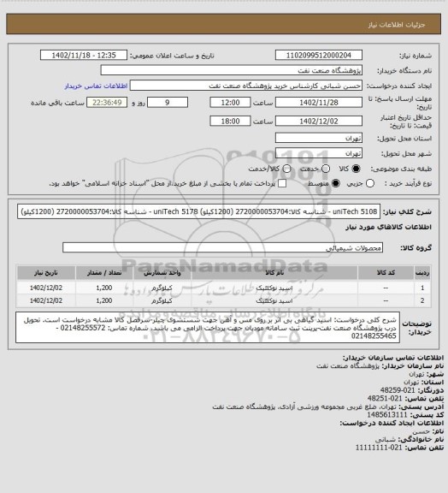Screen dimensions: 448x493
Task: Click the delivery province field تهران
Action: [x=319, y=138]
